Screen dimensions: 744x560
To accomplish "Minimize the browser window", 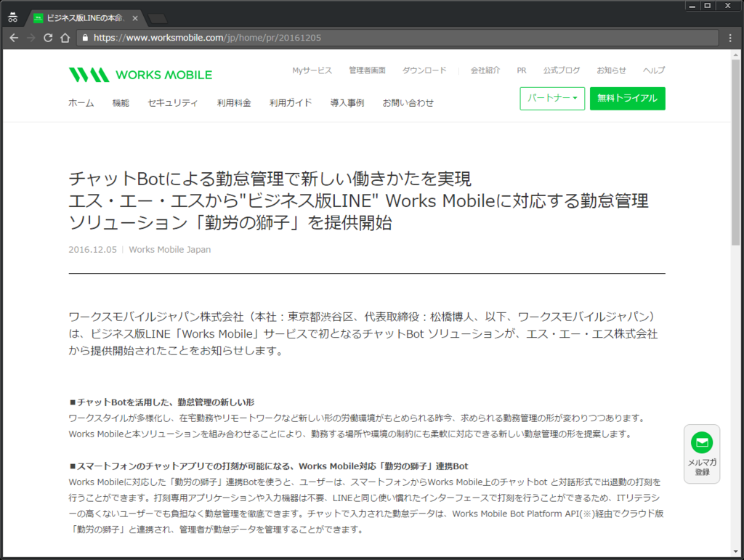I will tap(692, 6).
